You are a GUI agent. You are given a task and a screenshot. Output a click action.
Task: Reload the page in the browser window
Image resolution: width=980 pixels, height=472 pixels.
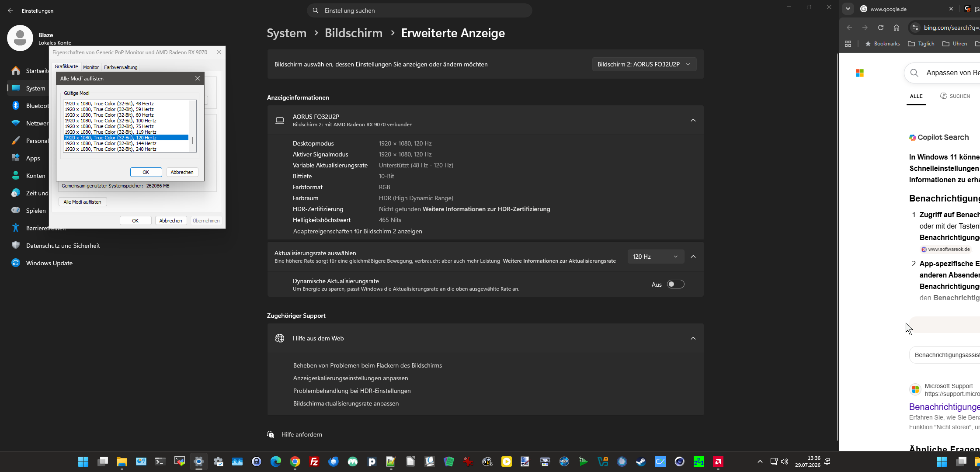tap(881, 28)
